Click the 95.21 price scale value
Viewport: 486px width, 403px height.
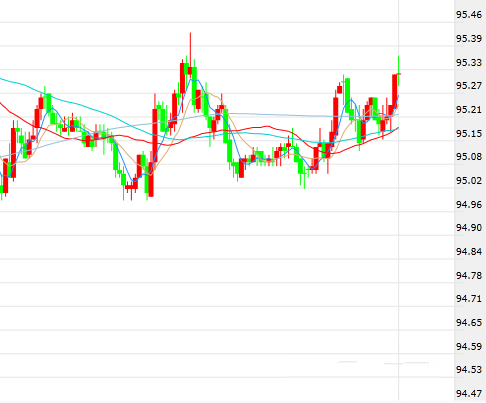pos(469,109)
